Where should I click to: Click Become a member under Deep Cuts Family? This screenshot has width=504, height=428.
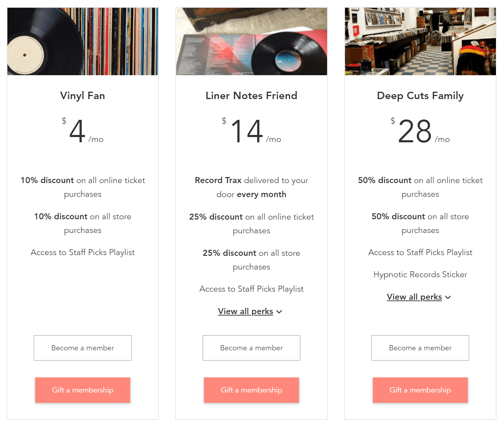420,348
